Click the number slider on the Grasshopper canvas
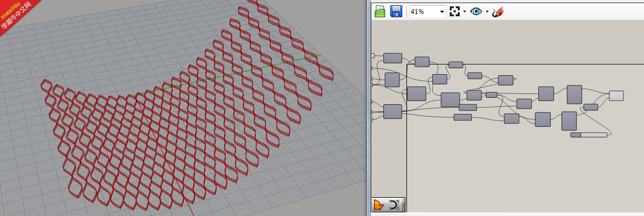This screenshot has height=216, width=644. point(589,135)
